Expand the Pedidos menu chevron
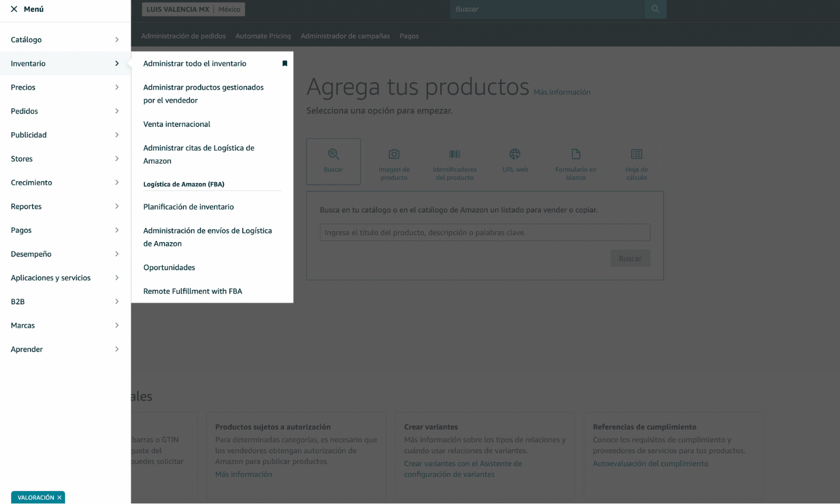 tap(116, 111)
